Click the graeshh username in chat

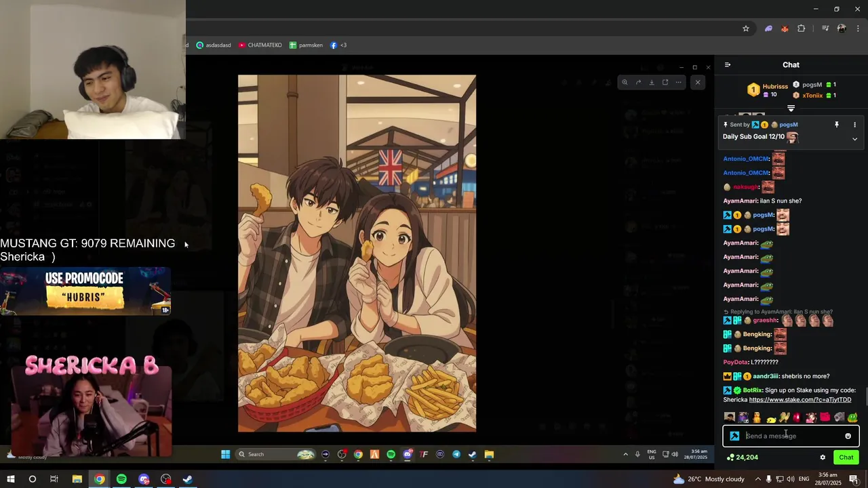765,321
